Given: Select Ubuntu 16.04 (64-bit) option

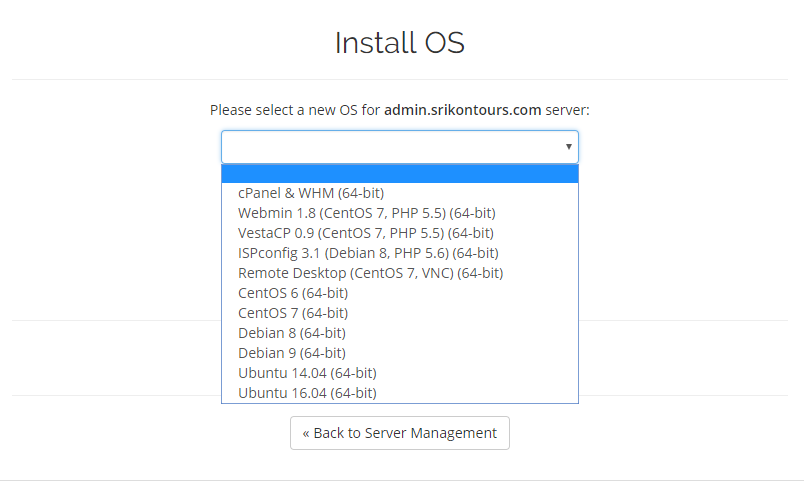Looking at the screenshot, I should (307, 393).
